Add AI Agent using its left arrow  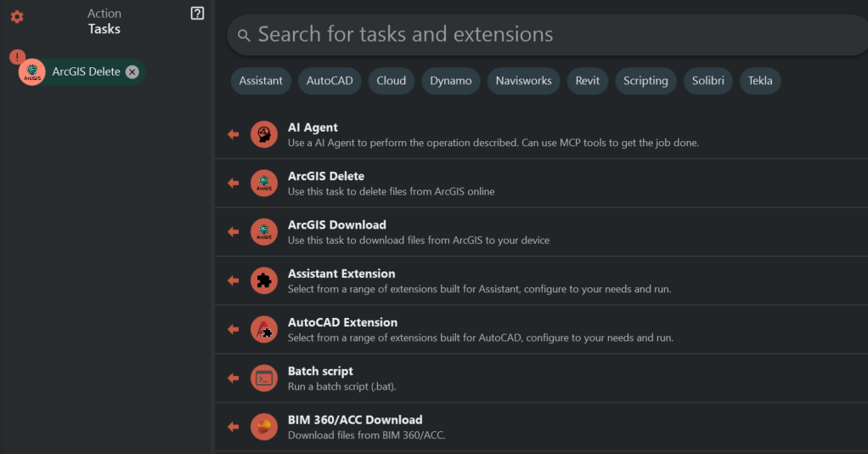(x=233, y=134)
